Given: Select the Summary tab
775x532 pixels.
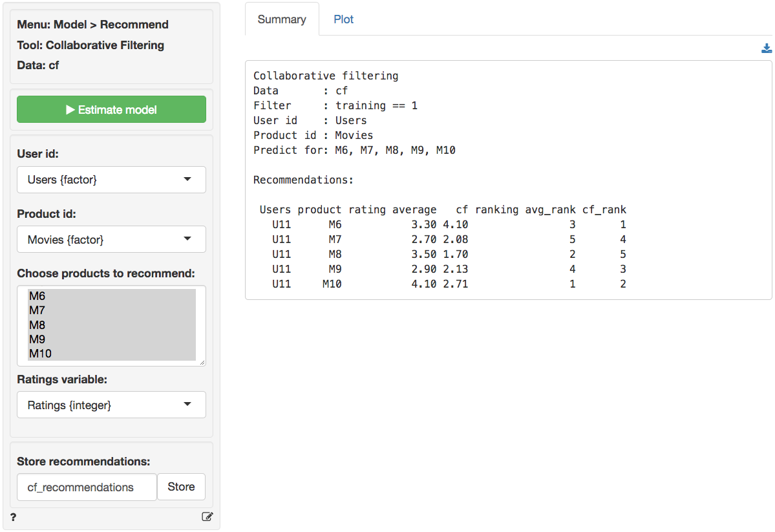Looking at the screenshot, I should pyautogui.click(x=282, y=19).
